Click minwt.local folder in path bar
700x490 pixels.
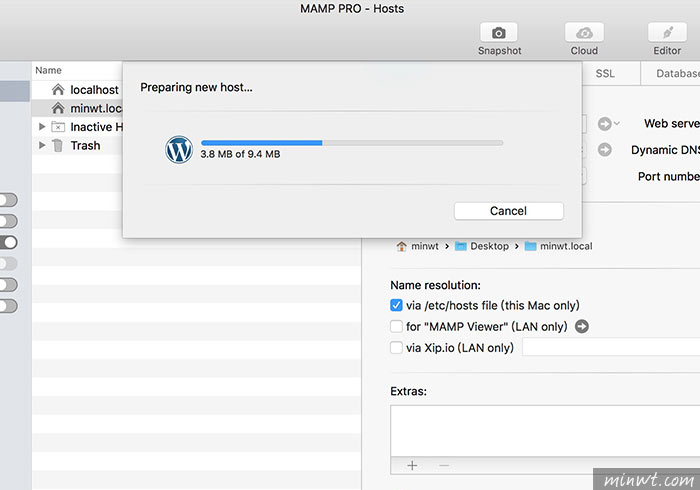(x=558, y=246)
